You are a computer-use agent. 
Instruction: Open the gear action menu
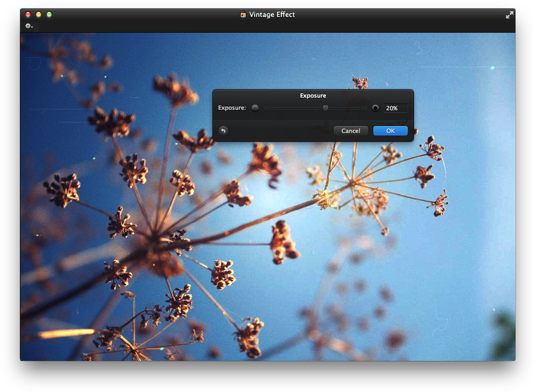(x=29, y=26)
